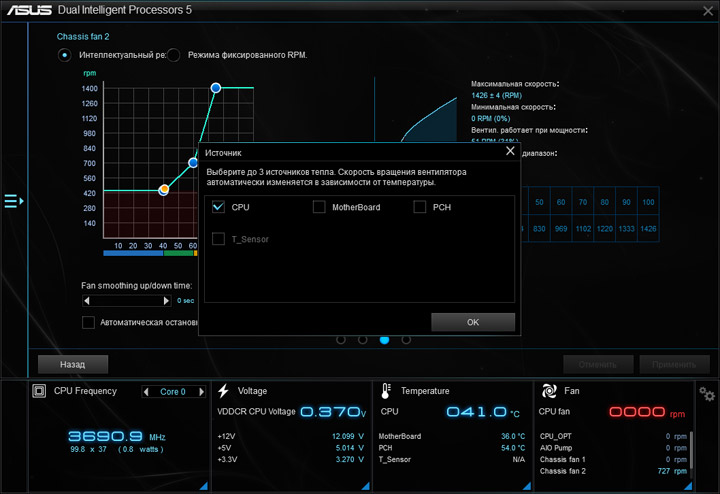Click the 969 rpm table cell
Viewport: 720px width, 494px height.
tap(561, 229)
